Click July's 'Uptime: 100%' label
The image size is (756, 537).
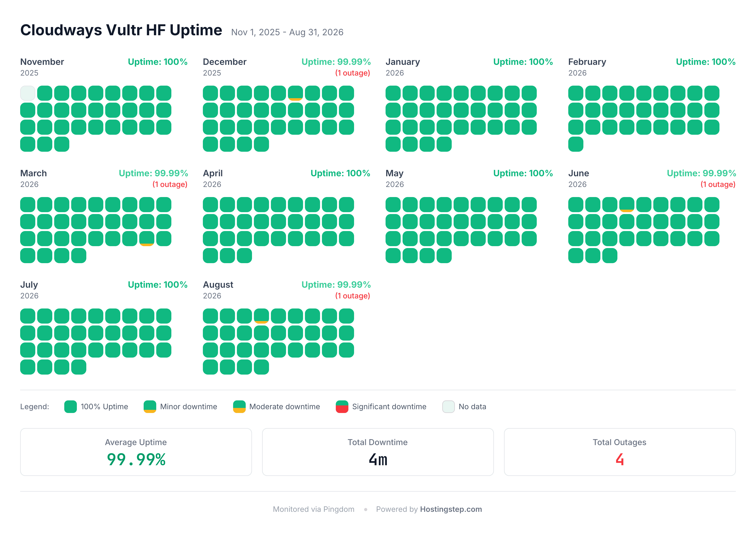(x=157, y=285)
